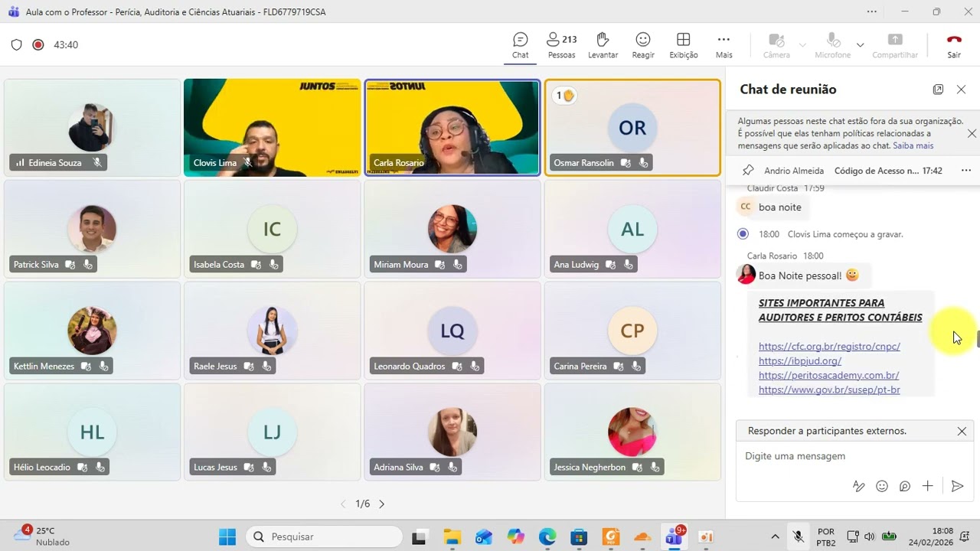Open the title bar ellipsis menu
The height and width of the screenshot is (551, 980).
pos(872,11)
